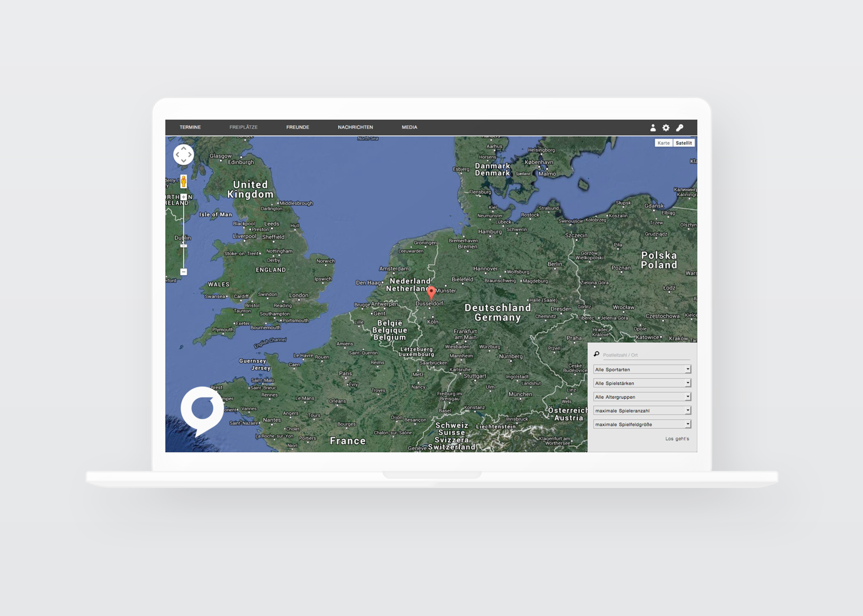Image resolution: width=863 pixels, height=616 pixels.
Task: Go to the Nachrichten menu item
Action: pos(355,127)
